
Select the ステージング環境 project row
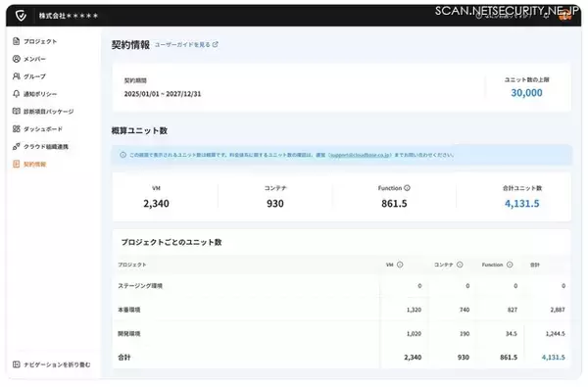click(x=341, y=286)
